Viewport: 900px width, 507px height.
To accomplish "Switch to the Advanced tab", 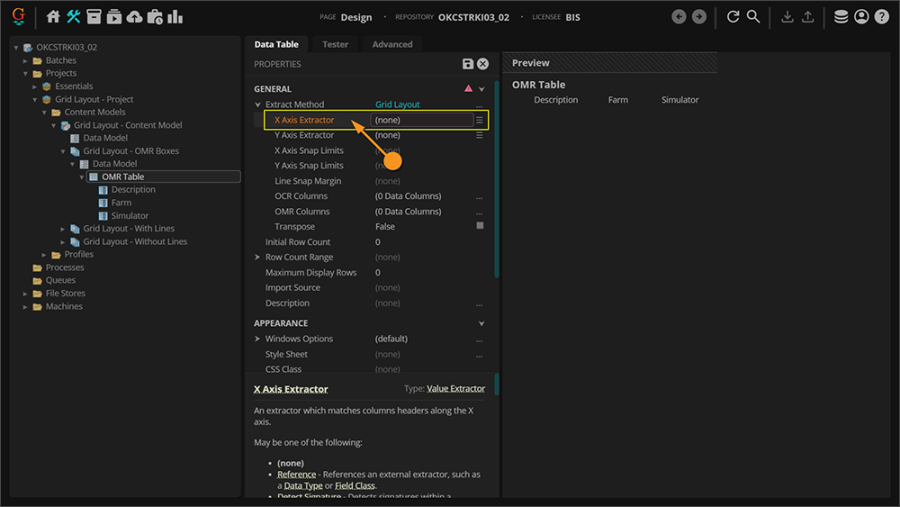I will 392,44.
